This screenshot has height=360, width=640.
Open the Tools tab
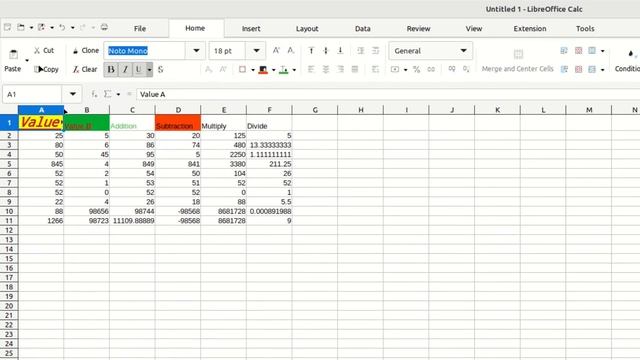pos(585,29)
